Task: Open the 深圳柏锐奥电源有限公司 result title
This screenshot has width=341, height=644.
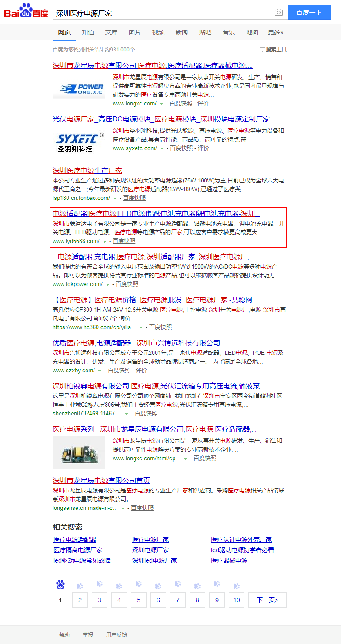Action: click(x=159, y=386)
